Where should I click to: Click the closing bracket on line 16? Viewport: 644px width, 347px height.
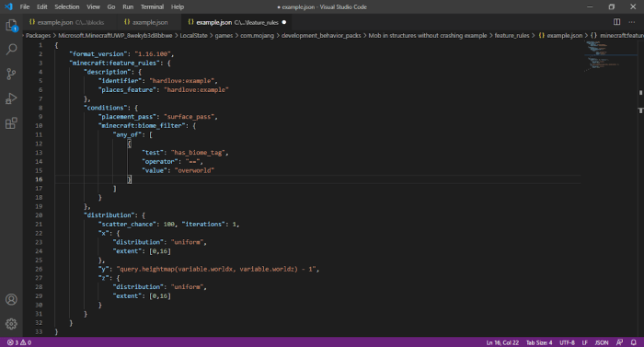point(130,179)
